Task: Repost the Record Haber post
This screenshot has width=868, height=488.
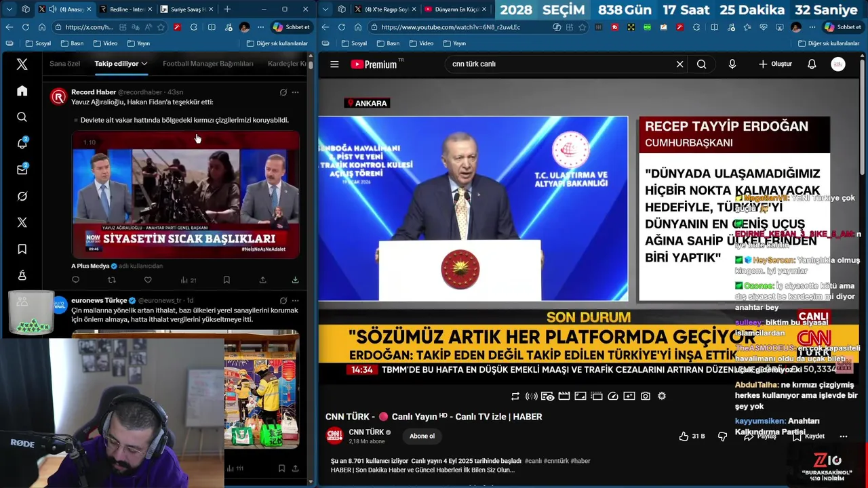Action: point(112,280)
